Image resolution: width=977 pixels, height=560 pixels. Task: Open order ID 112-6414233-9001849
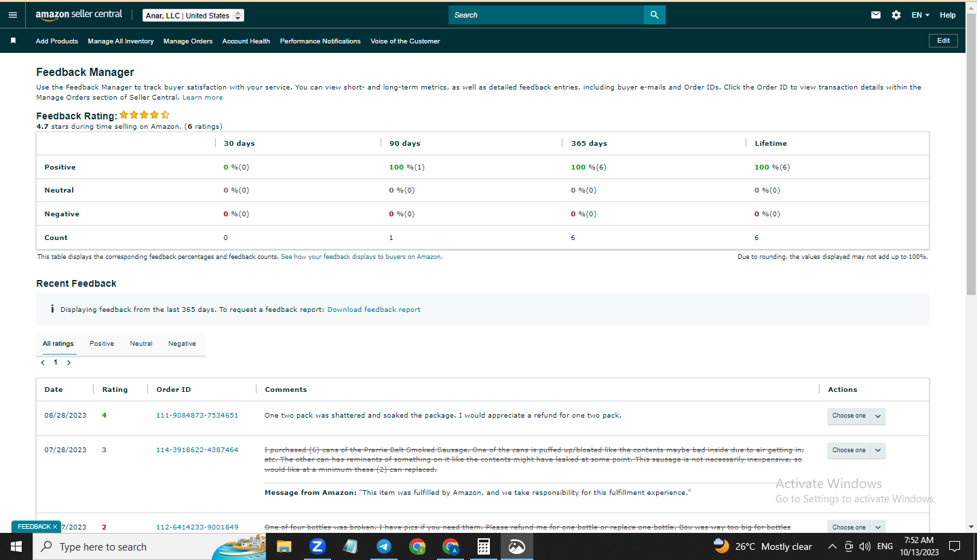click(x=197, y=527)
